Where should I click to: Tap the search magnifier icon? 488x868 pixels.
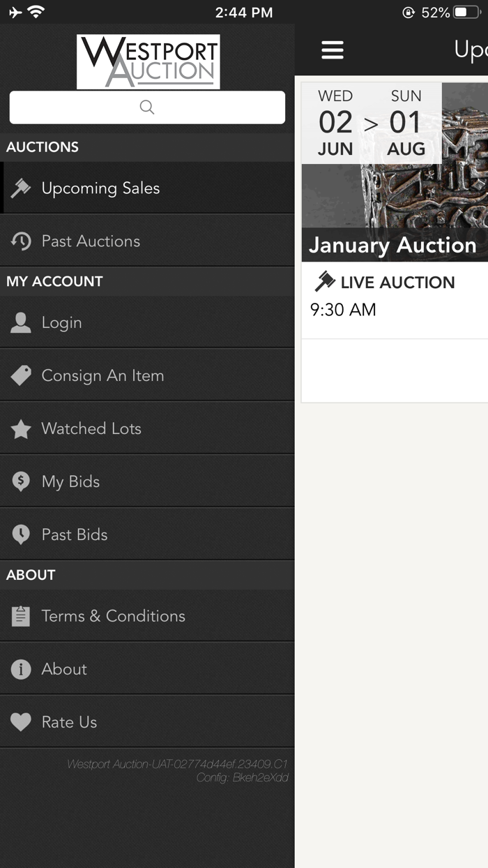point(146,107)
